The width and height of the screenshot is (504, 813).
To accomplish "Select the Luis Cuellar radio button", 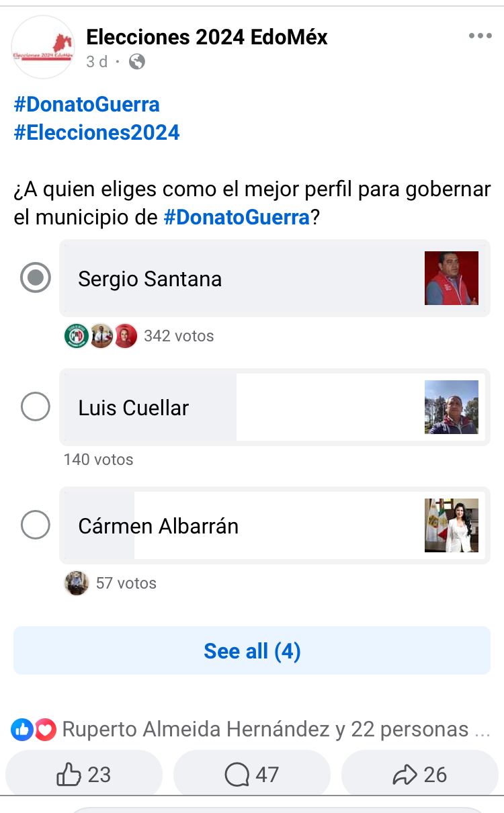I will (x=36, y=407).
